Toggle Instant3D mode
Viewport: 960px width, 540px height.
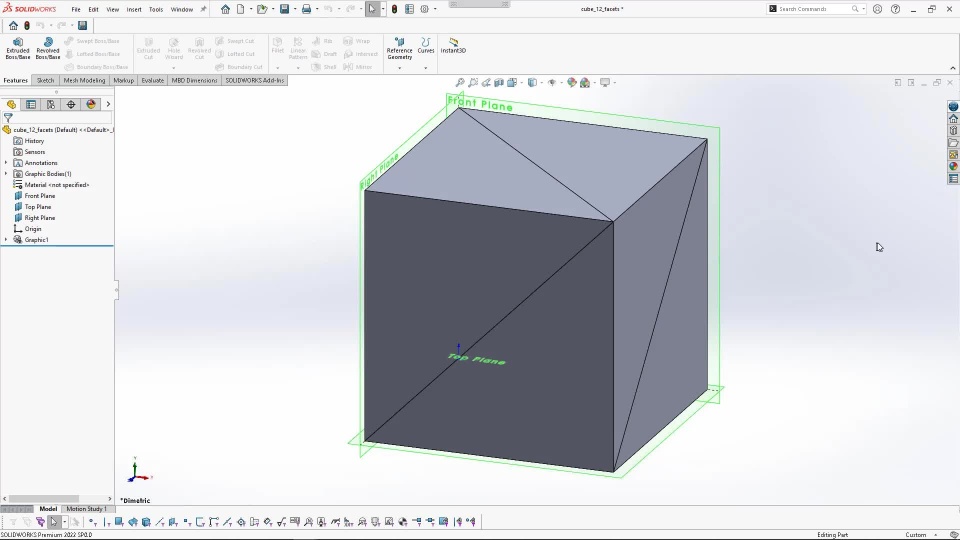[x=453, y=46]
